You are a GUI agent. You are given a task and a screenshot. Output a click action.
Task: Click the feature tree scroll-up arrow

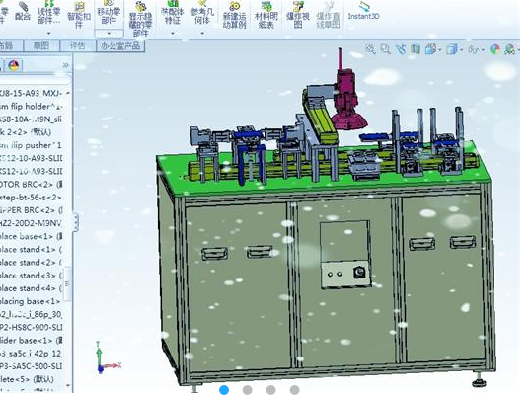[68, 93]
